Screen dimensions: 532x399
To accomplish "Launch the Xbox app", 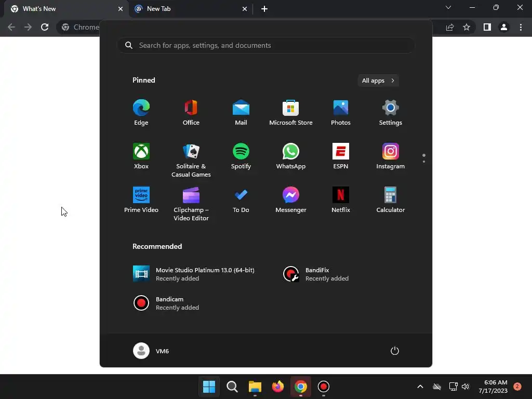I will (141, 156).
